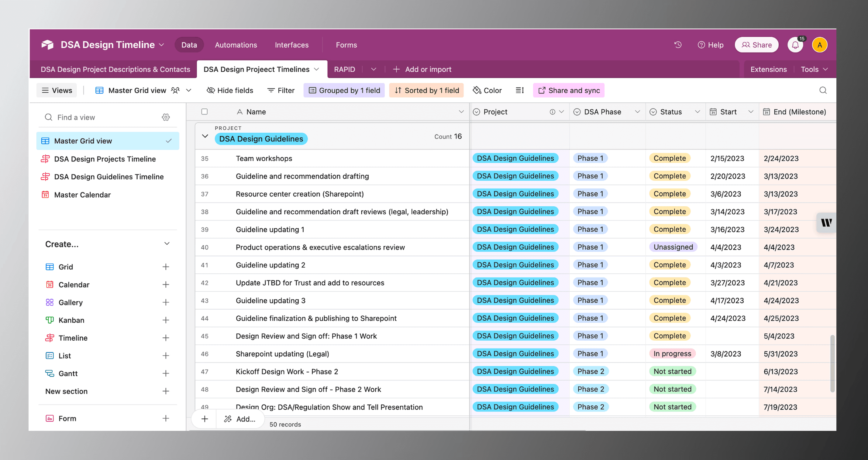Viewport: 868px width, 460px height.
Task: Click the Share button
Action: 756,45
